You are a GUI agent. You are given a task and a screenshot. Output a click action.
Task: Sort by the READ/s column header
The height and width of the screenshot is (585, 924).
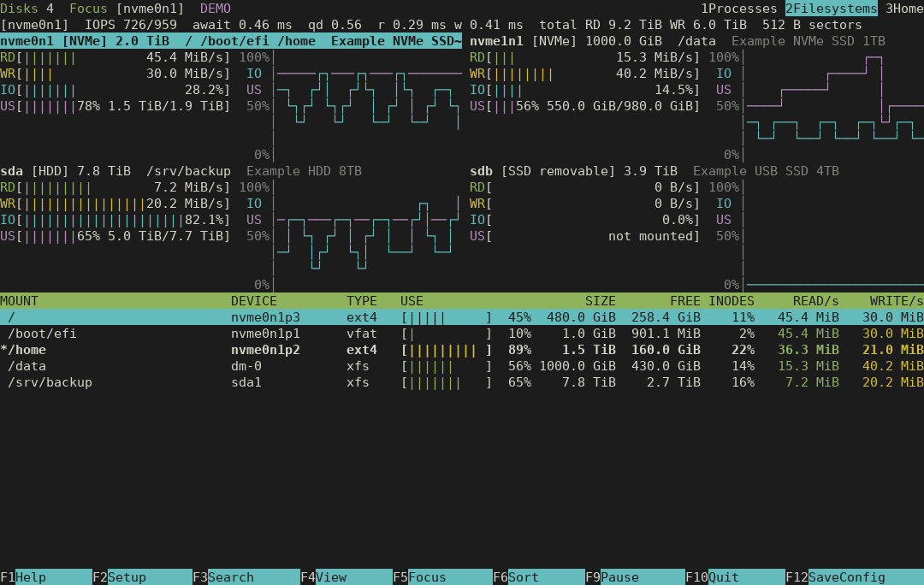coord(815,301)
